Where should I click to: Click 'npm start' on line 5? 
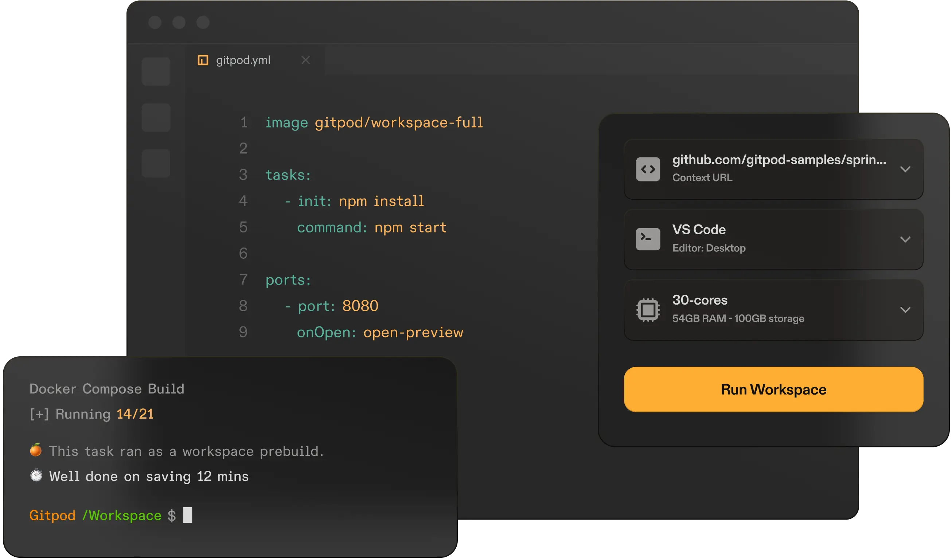411,228
